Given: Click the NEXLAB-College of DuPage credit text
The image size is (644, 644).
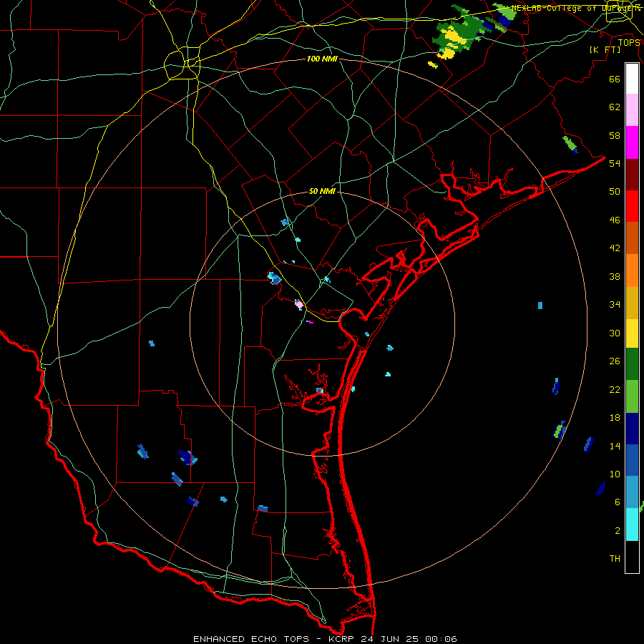Looking at the screenshot, I should point(576,8).
